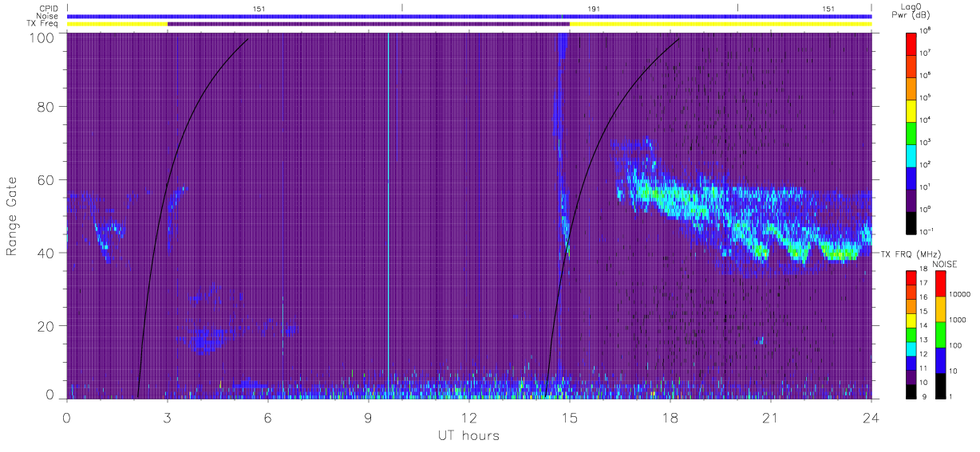Click the bright echo band near 23 UT

click(x=840, y=254)
